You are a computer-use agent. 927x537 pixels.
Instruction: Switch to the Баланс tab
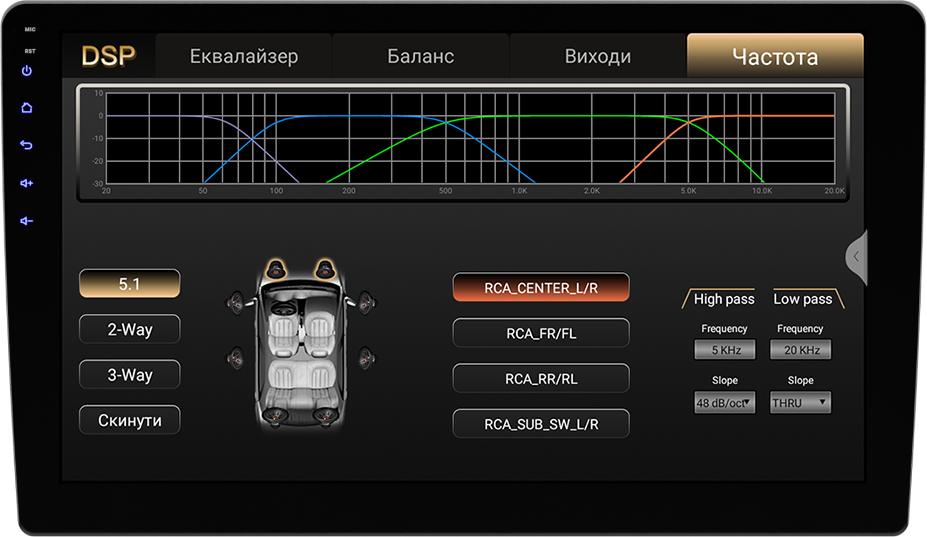(x=420, y=56)
